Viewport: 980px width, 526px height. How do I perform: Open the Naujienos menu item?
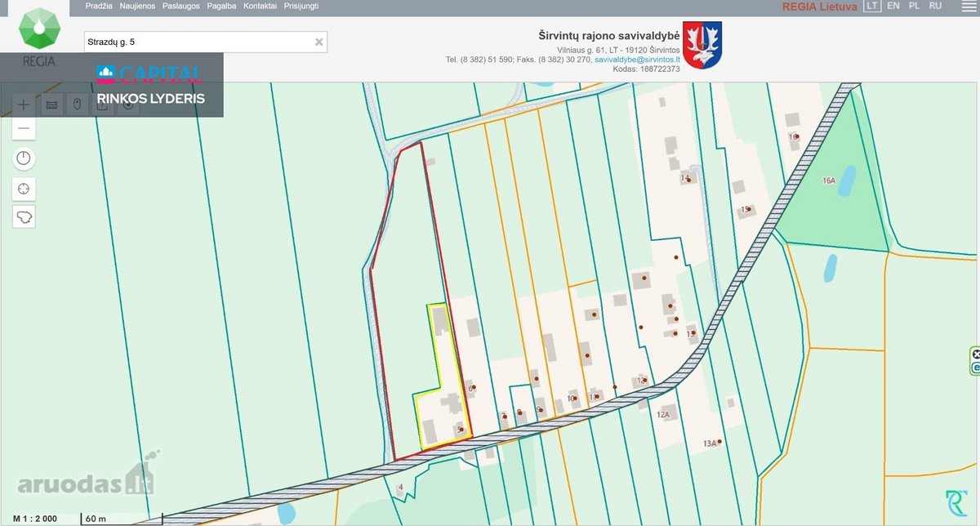point(137,6)
